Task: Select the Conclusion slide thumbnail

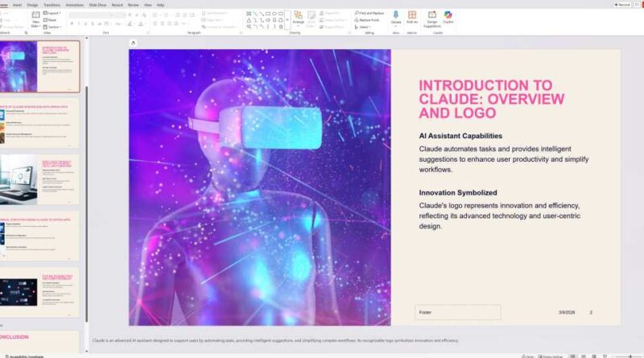Action: 39,342
